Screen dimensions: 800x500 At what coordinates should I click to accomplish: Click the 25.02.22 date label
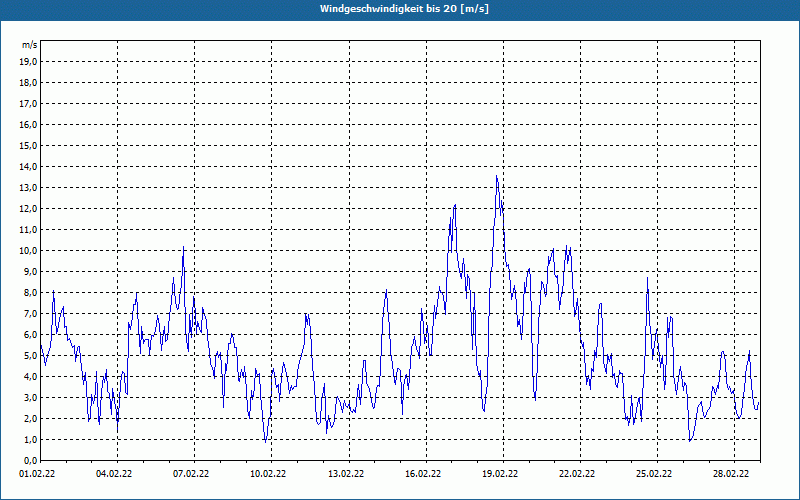coord(655,474)
